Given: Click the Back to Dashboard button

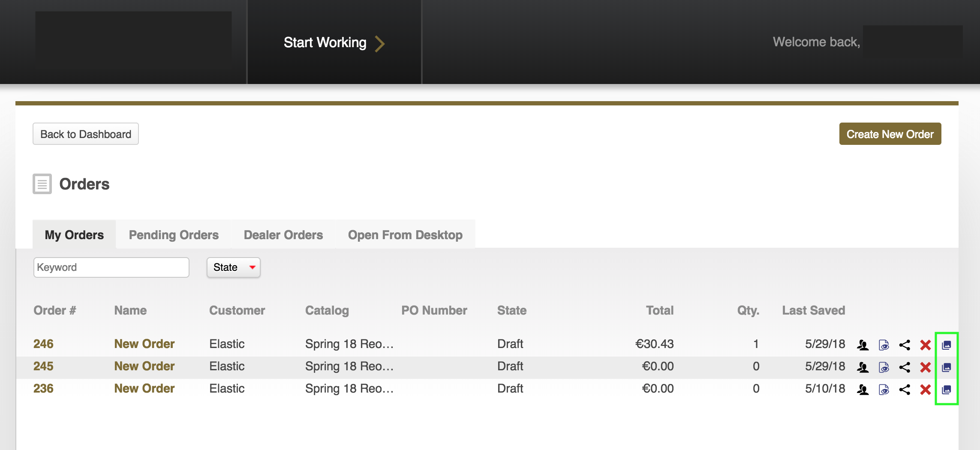Looking at the screenshot, I should (x=86, y=134).
